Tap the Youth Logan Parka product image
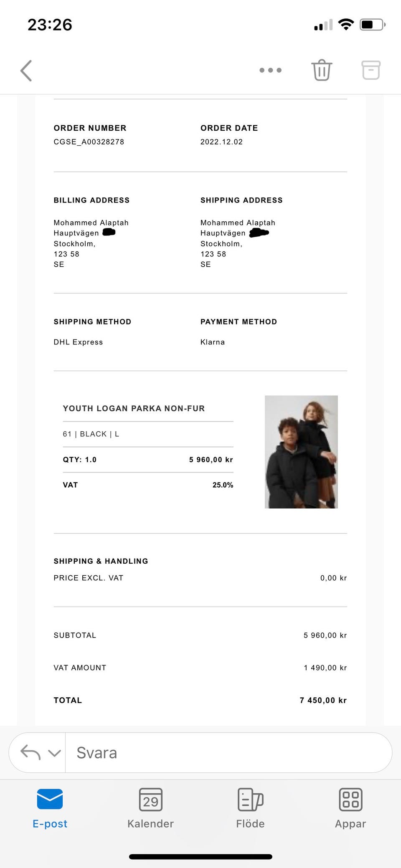The width and height of the screenshot is (401, 868). click(x=301, y=452)
